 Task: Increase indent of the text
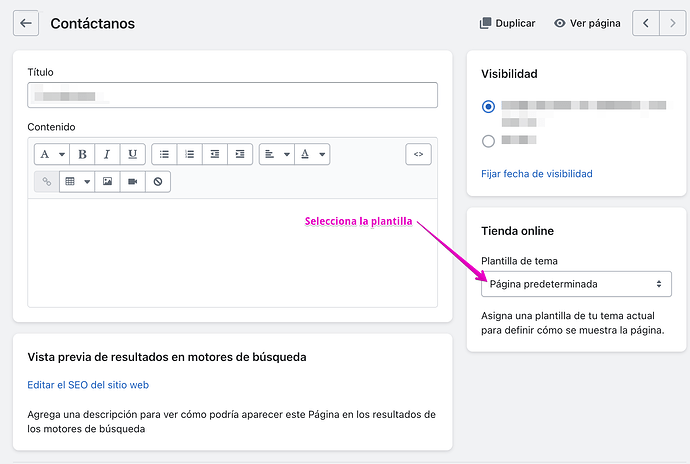click(x=240, y=155)
